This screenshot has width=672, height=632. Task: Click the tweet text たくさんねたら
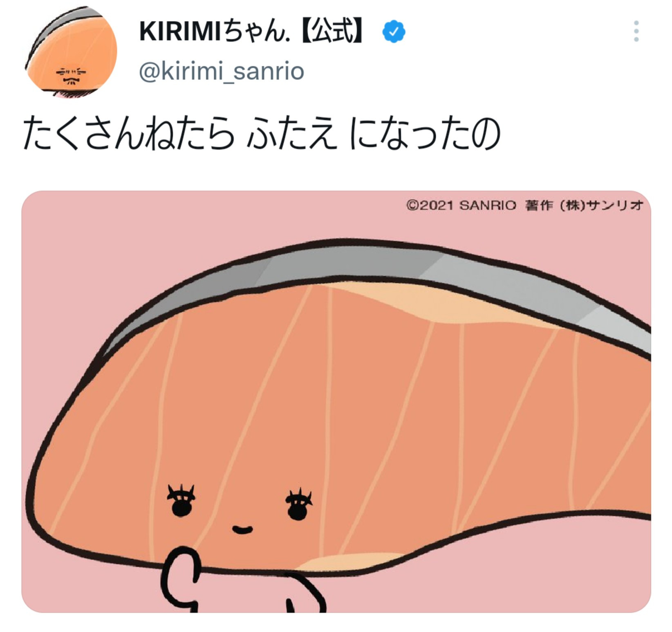click(129, 134)
